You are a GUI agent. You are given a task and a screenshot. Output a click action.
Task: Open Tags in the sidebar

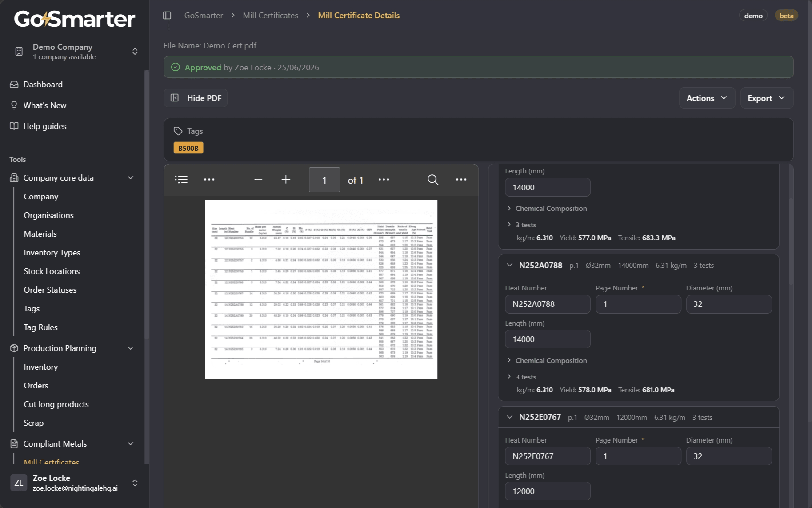32,309
